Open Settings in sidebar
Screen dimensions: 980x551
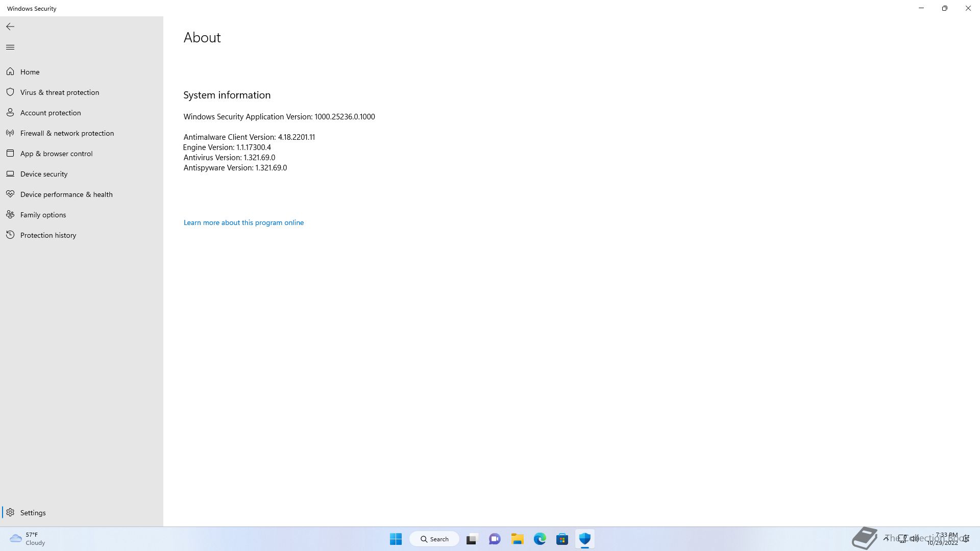(x=82, y=513)
